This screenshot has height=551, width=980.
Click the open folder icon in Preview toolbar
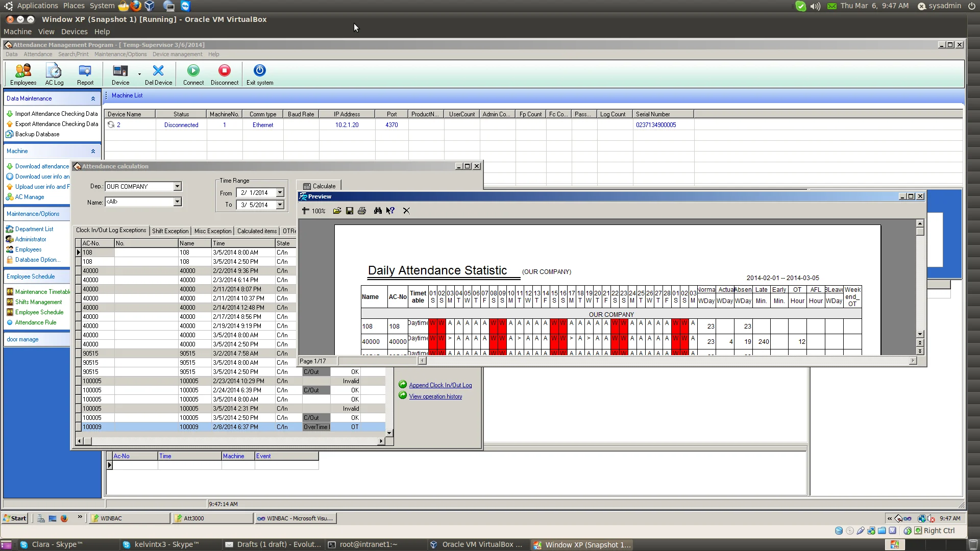point(337,211)
